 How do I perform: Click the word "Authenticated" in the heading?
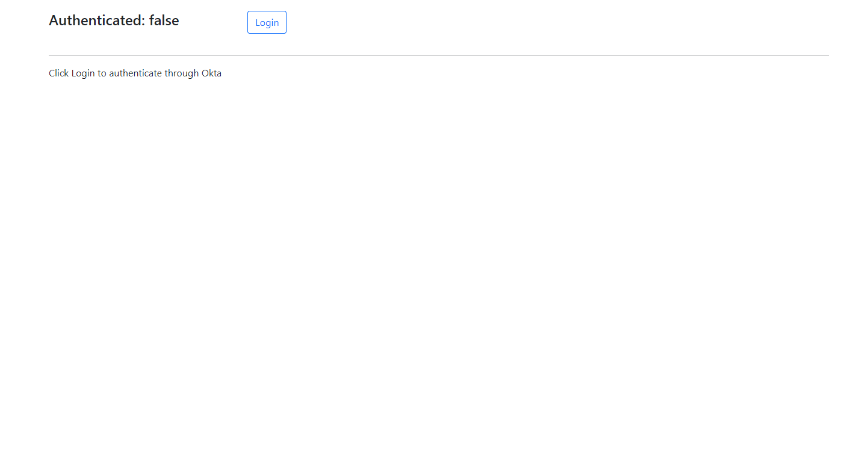pos(94,20)
